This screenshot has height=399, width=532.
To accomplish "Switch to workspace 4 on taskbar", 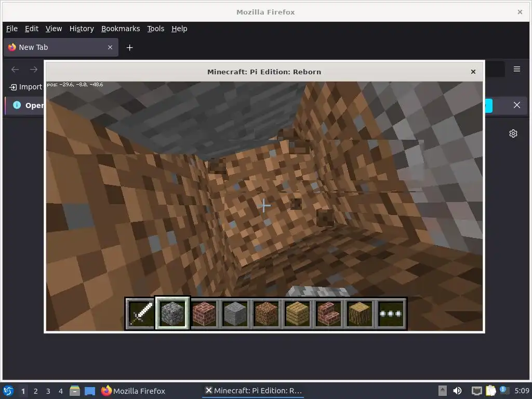I will click(61, 391).
